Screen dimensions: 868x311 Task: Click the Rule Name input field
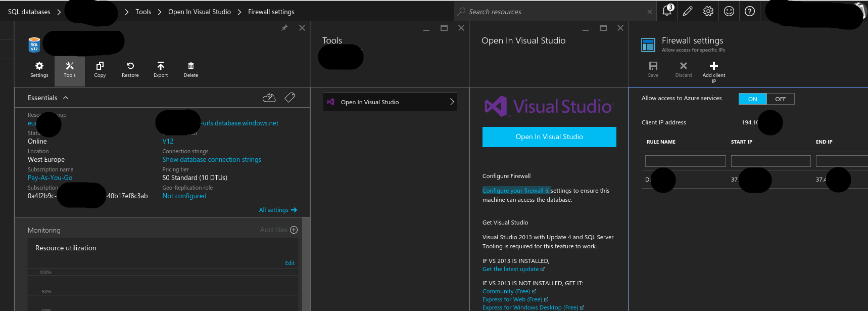click(x=686, y=161)
